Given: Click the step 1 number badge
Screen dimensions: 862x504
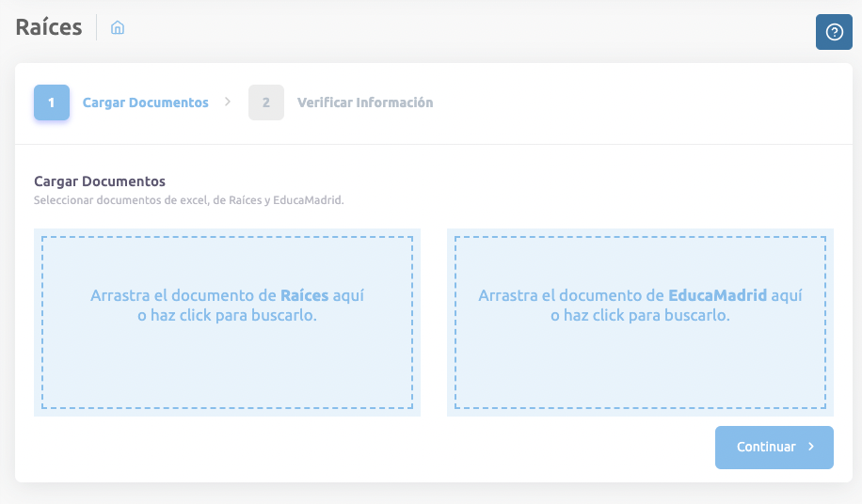Looking at the screenshot, I should point(52,102).
